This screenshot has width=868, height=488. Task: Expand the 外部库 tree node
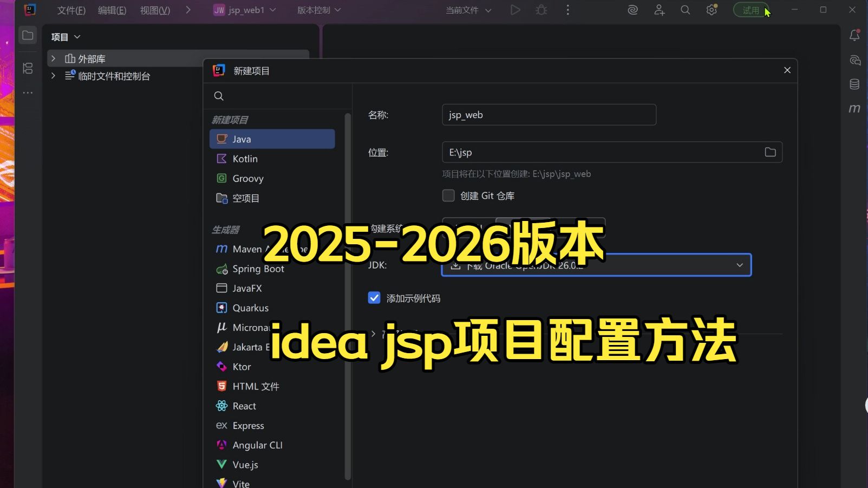click(53, 58)
